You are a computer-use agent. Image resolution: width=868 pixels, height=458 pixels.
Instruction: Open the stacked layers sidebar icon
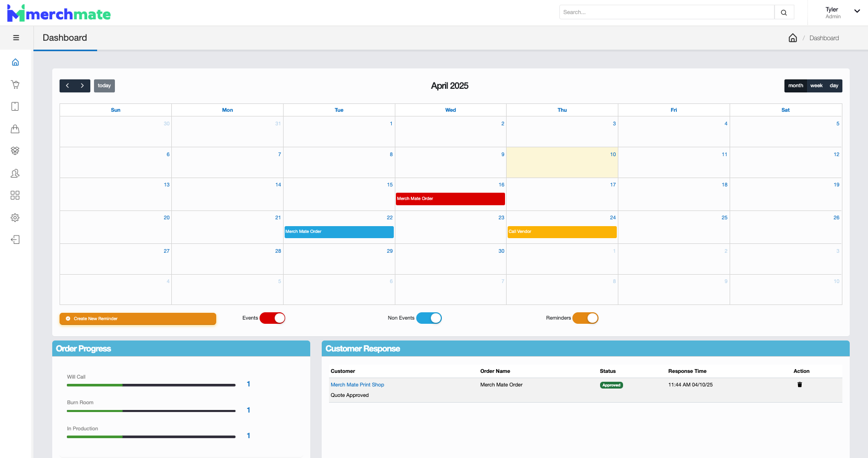15,151
